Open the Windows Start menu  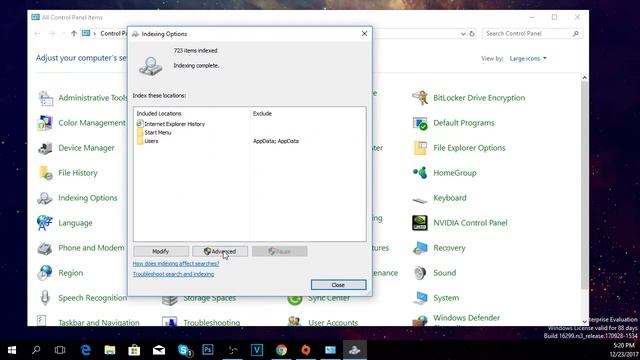click(x=12, y=350)
